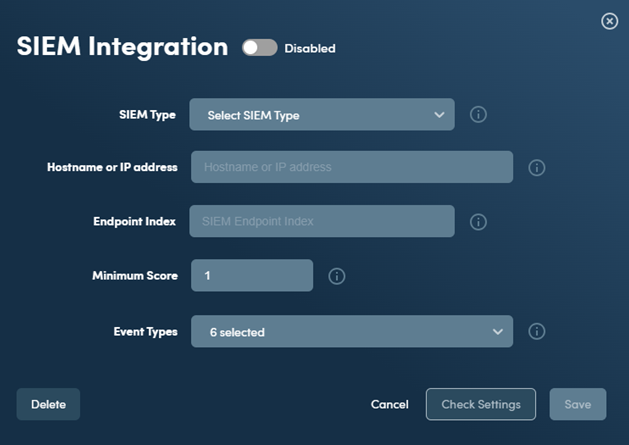Click the Disabled status label
This screenshot has width=629, height=445.
310,49
